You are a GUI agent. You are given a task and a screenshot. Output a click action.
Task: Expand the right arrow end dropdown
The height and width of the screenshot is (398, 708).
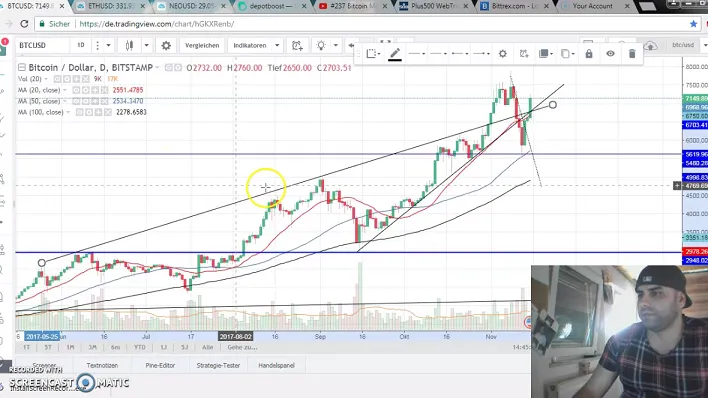click(x=482, y=54)
